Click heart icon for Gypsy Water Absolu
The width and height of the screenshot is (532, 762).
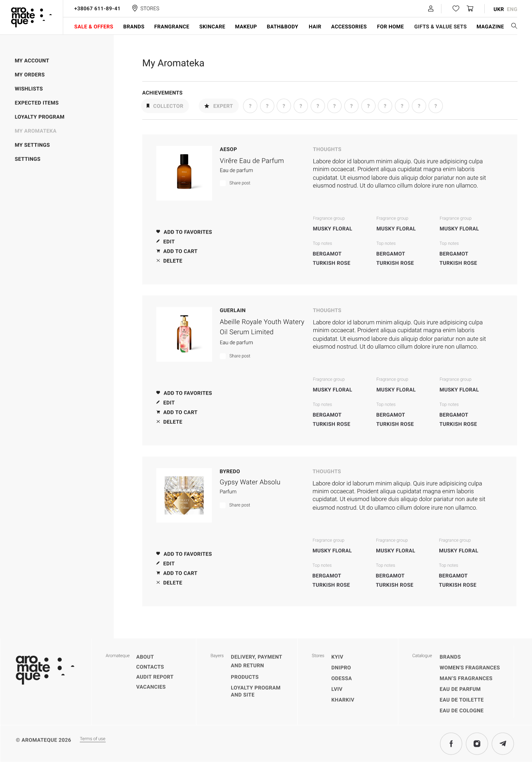coord(158,554)
